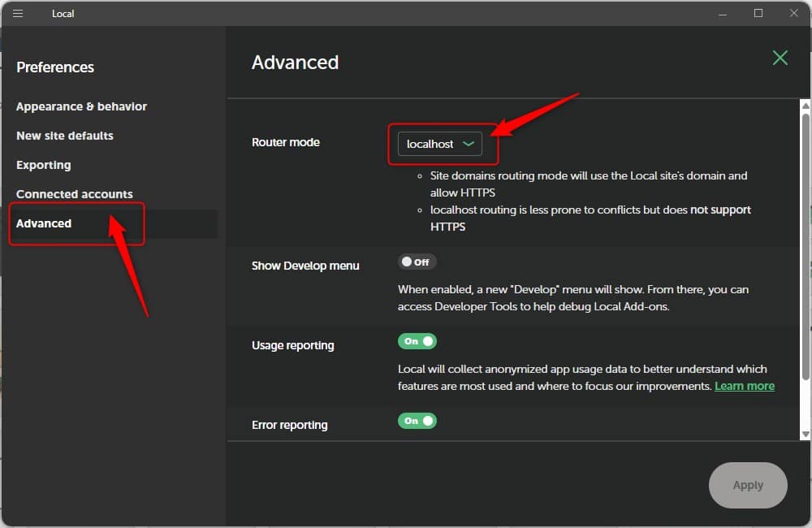Viewport: 812px width, 528px height.
Task: Select the Advanced preferences section
Action: tap(44, 223)
